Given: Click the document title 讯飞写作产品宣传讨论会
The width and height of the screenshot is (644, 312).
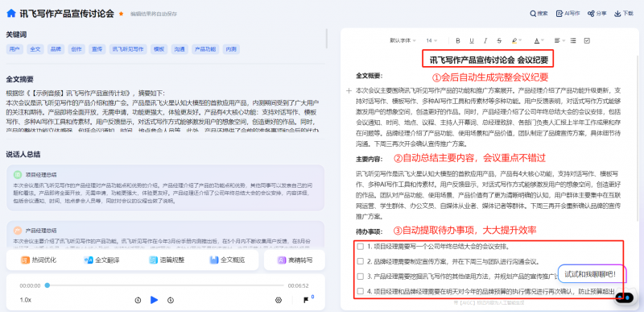Looking at the screenshot, I should tap(67, 13).
